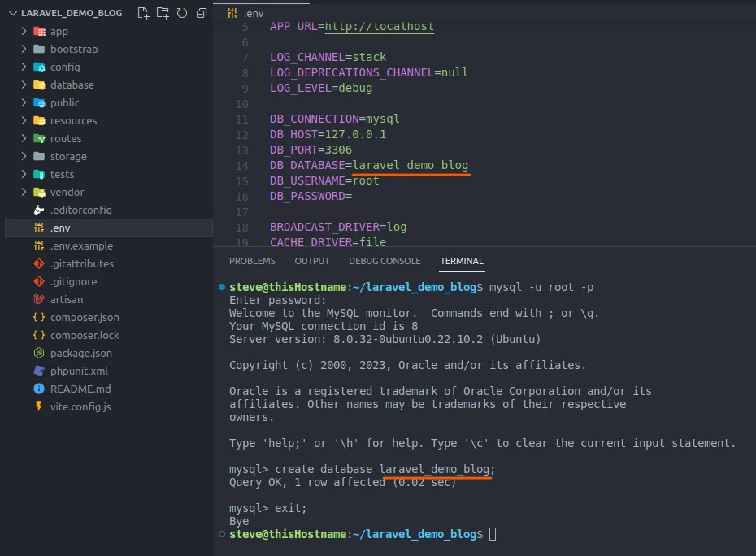756x556 pixels.
Task: Open the .gitignore file
Action: pos(73,281)
